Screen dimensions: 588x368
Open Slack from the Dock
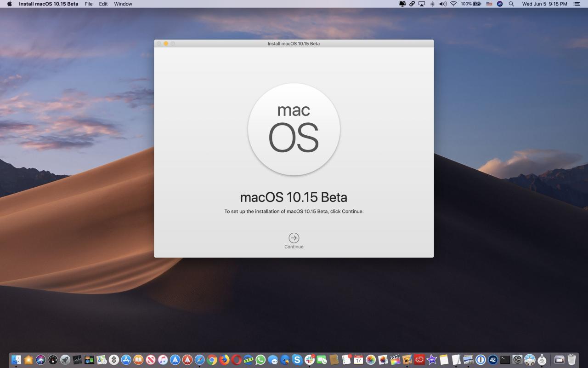point(310,360)
